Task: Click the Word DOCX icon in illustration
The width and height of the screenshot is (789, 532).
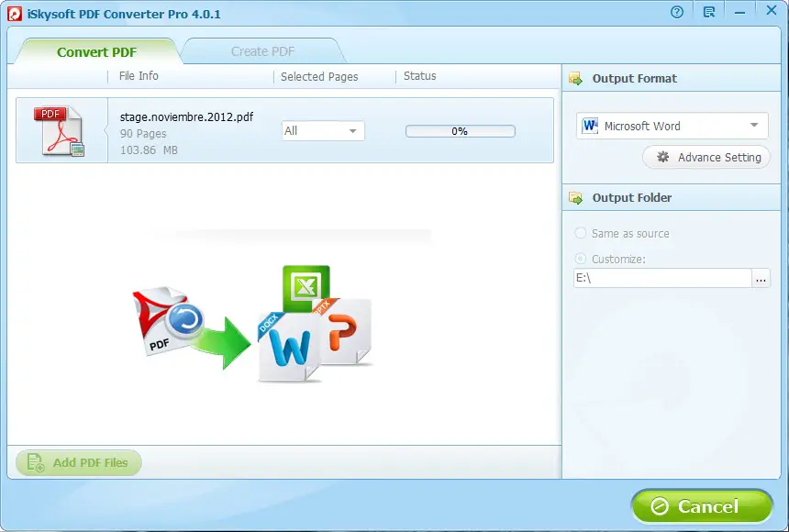Action: point(288,348)
